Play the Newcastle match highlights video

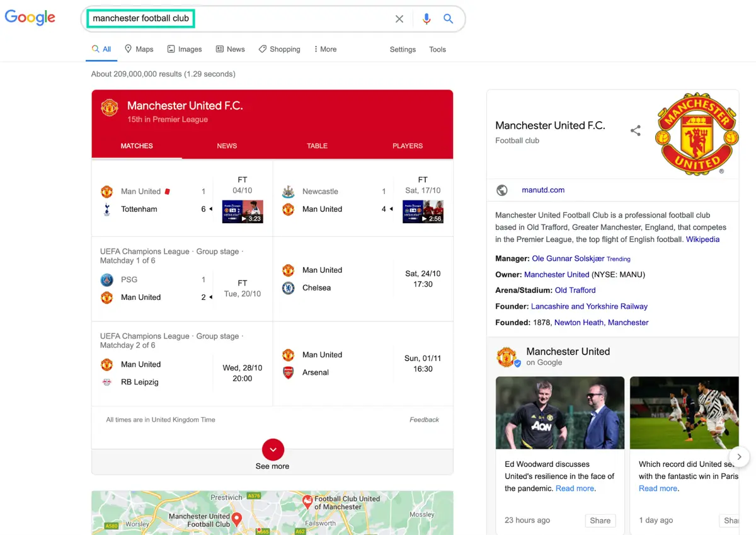pyautogui.click(x=423, y=212)
